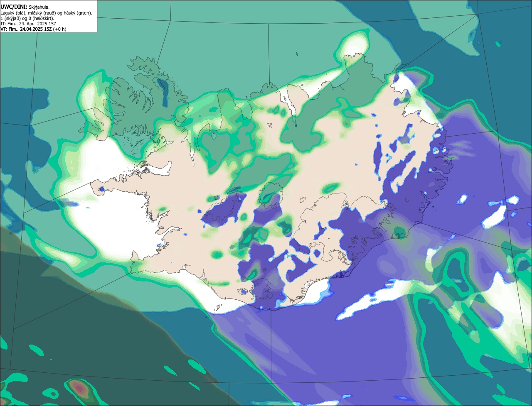Select the 'IT: Fim.. 24. Apr.. 2025 15Z' line
Screen dimensions: 532x406
pos(28,24)
